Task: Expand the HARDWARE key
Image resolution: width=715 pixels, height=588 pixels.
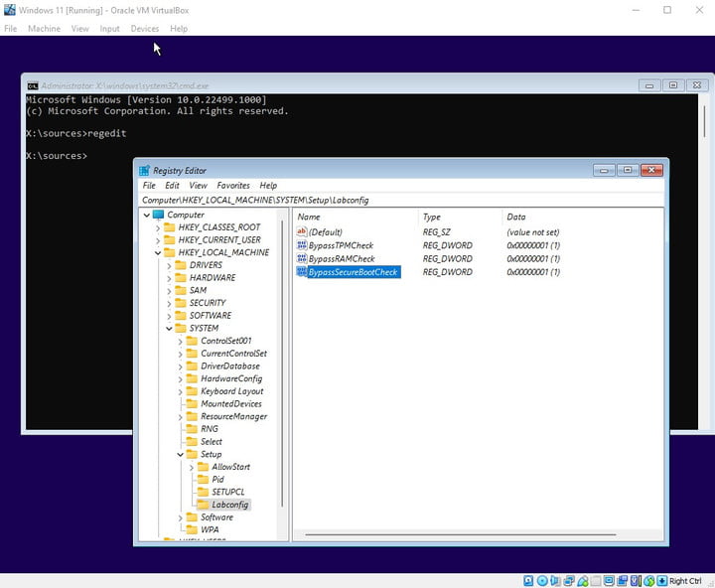Action: 169,278
